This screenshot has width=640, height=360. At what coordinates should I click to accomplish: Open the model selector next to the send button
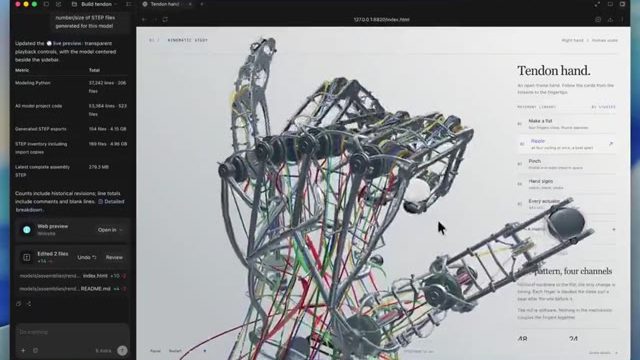[x=103, y=351]
